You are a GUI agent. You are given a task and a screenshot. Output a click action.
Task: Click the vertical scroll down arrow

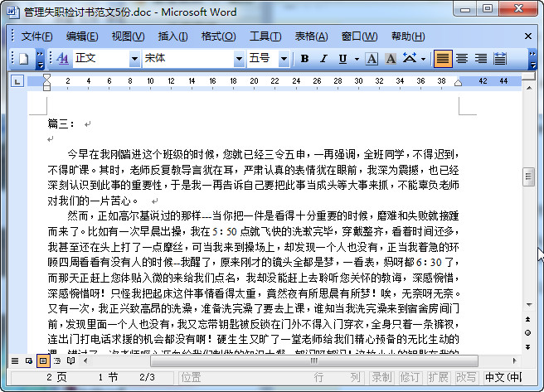click(529, 305)
